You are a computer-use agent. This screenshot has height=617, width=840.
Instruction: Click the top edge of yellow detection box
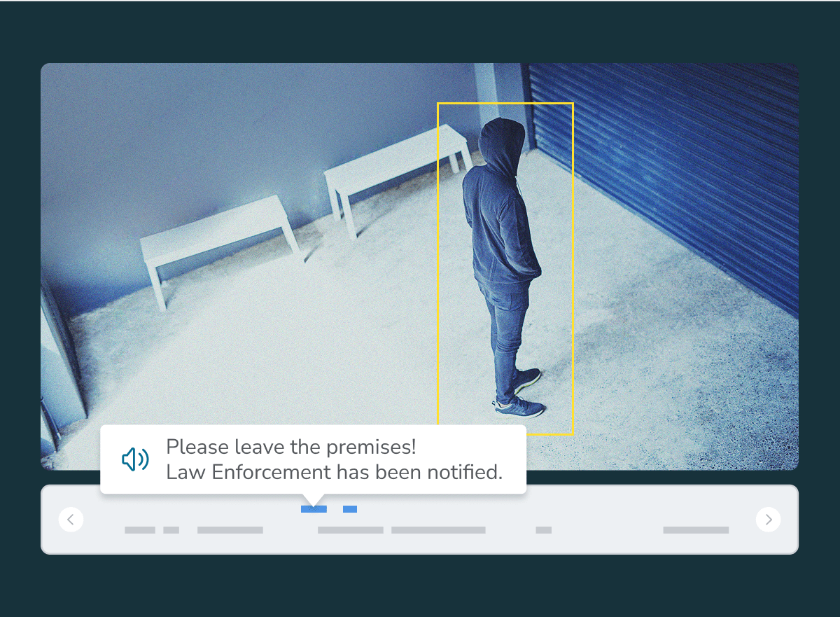[505, 104]
